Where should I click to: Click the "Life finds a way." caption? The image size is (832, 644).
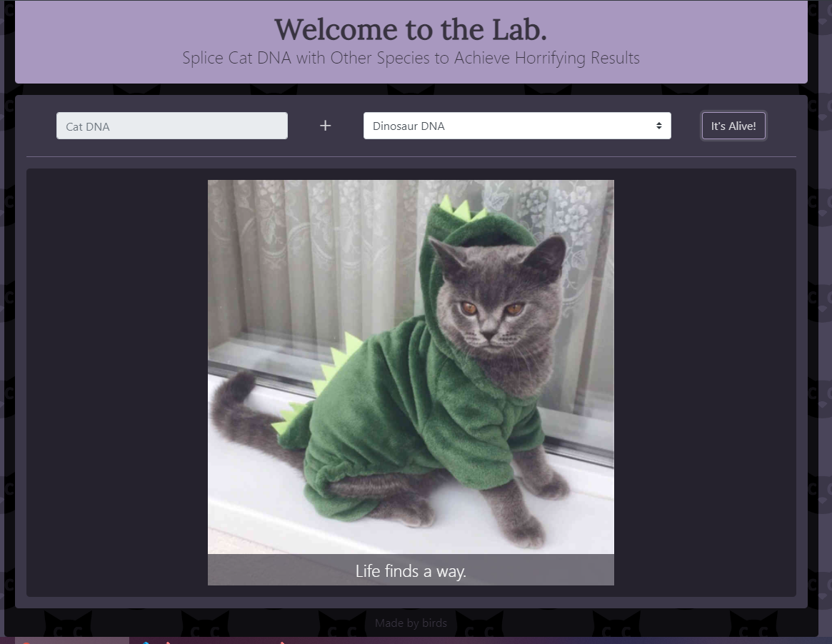tap(411, 570)
